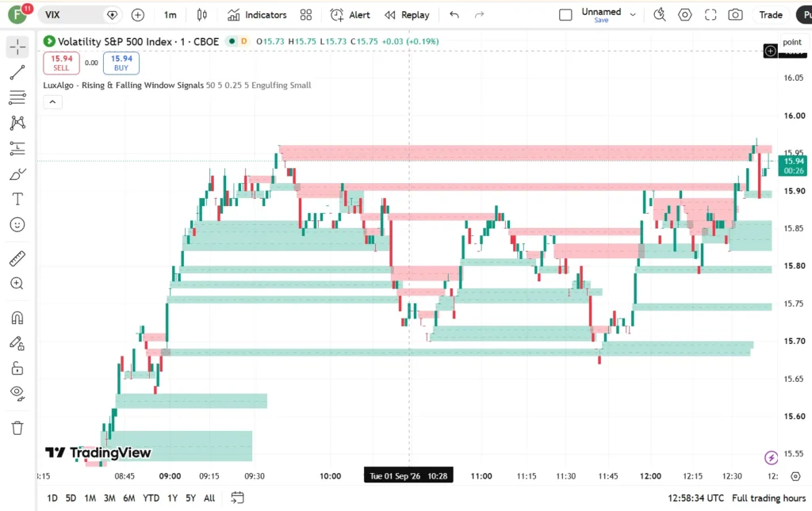
Task: Click the green market open status dot
Action: click(x=232, y=41)
